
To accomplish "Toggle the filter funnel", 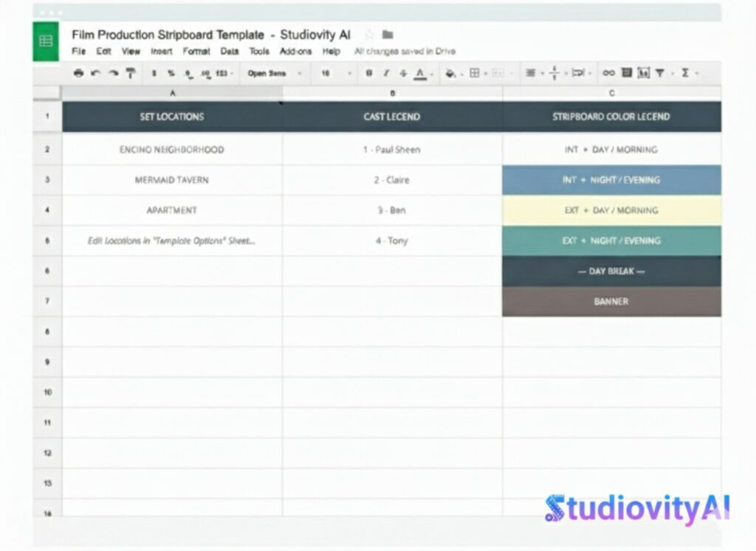I will pyautogui.click(x=660, y=73).
